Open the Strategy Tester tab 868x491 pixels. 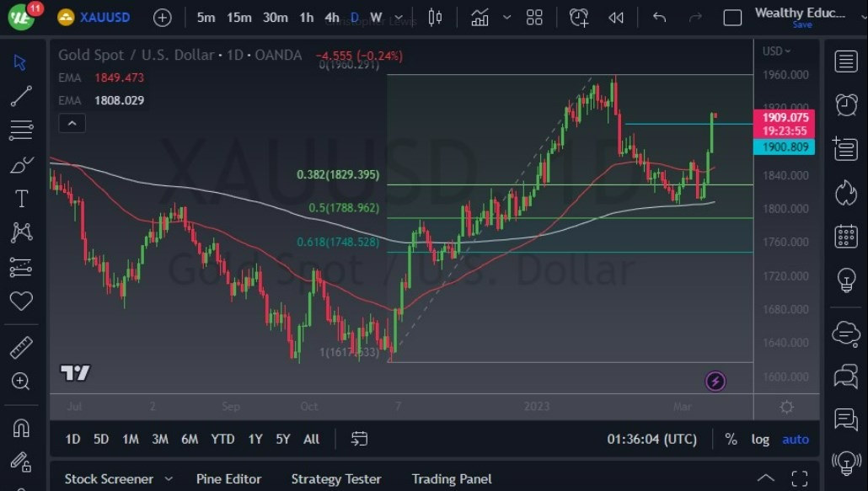336,479
